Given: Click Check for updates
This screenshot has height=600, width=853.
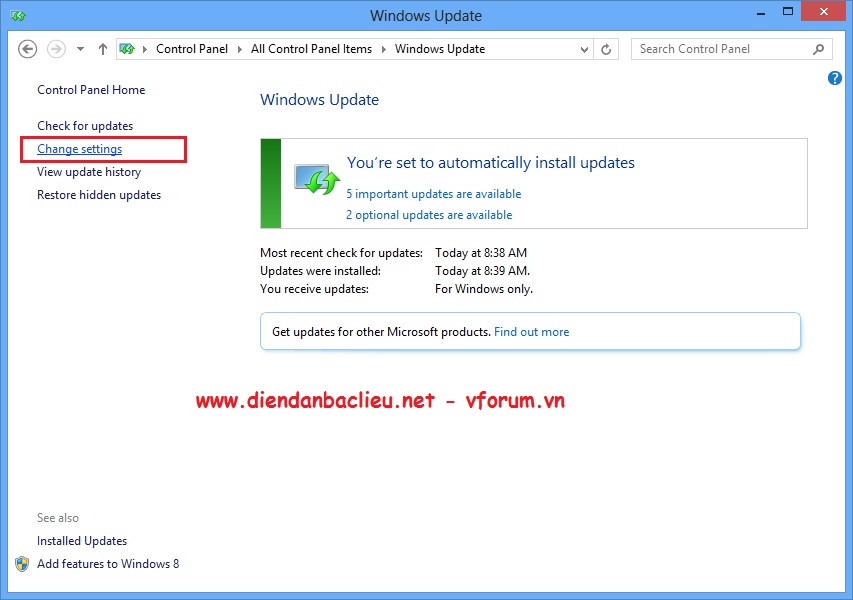Looking at the screenshot, I should coord(85,126).
